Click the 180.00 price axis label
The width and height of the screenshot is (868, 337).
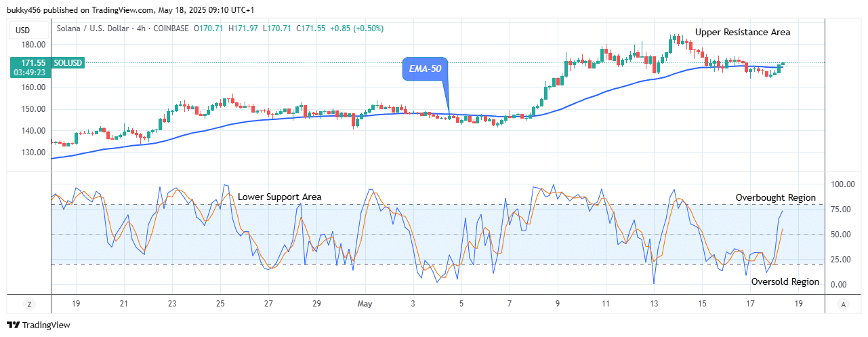(x=33, y=45)
